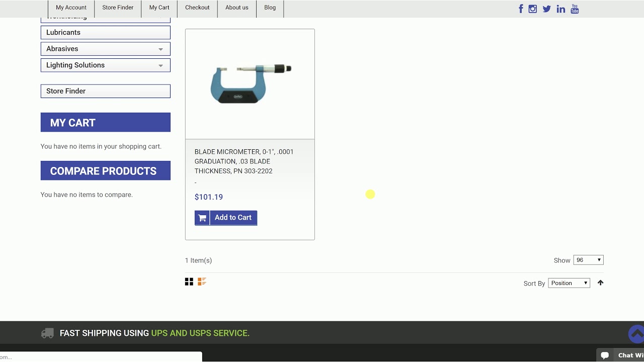Open the Instagram social icon

533,9
